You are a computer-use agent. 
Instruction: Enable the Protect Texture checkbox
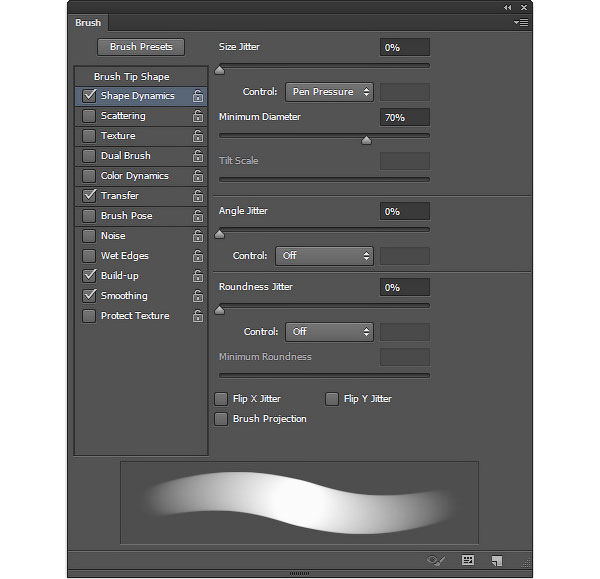pos(89,316)
